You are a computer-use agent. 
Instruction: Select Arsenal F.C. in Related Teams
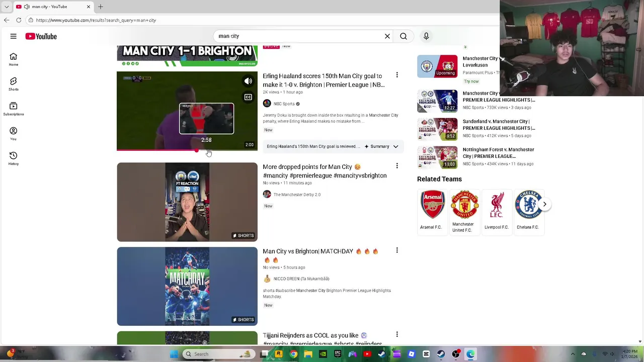pos(432,211)
